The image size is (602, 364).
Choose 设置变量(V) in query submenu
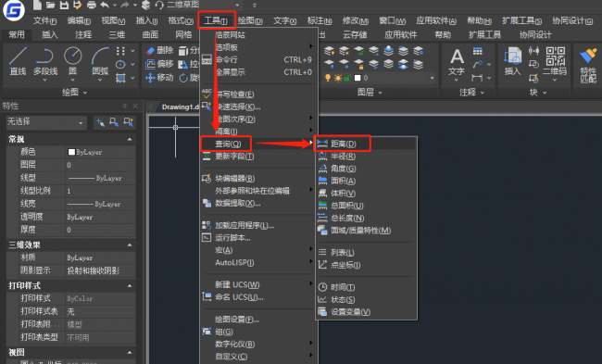click(x=366, y=312)
